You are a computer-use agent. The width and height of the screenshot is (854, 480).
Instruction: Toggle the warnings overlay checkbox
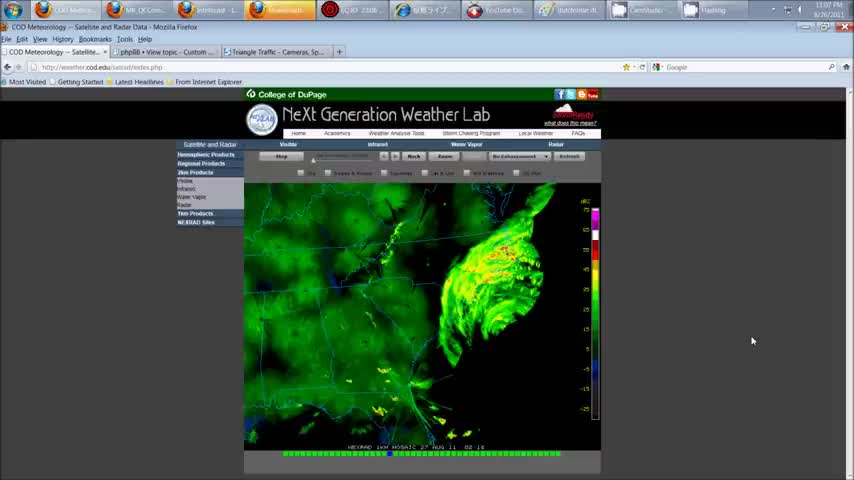tap(467, 173)
